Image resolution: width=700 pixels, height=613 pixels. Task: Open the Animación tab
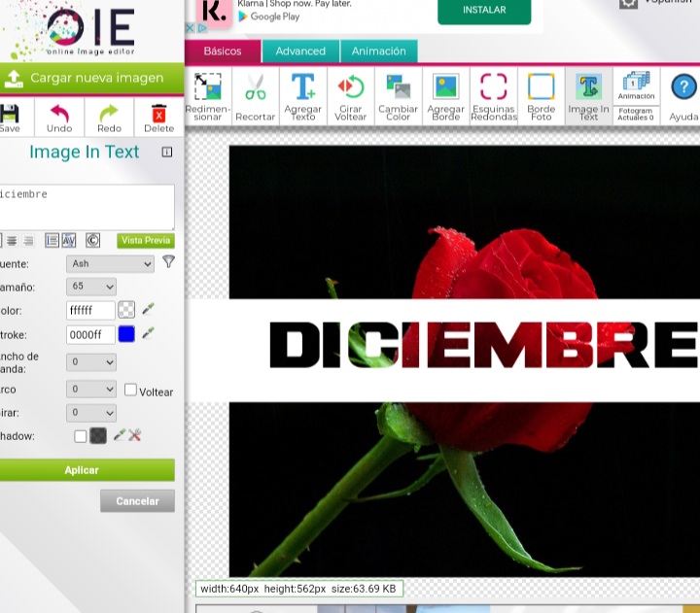pyautogui.click(x=379, y=51)
